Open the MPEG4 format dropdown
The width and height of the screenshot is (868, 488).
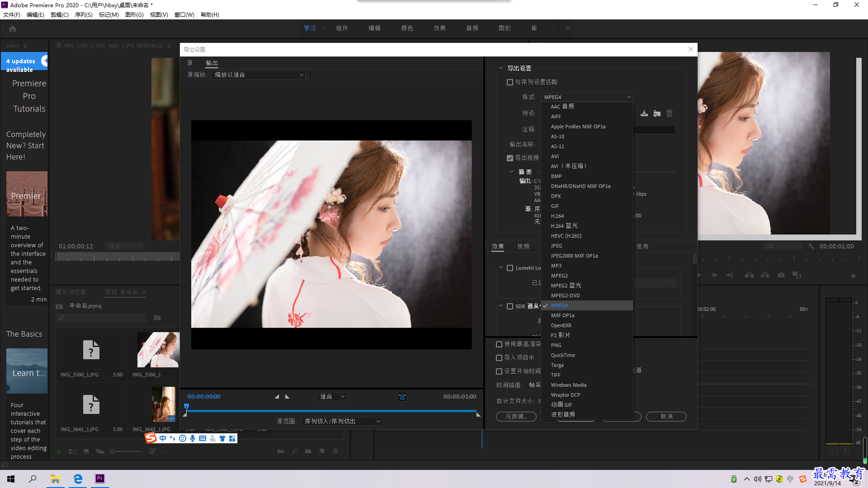[x=587, y=97]
